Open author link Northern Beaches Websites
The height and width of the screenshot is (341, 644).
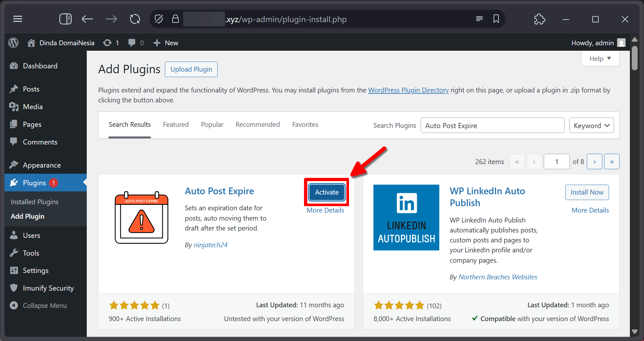coord(498,277)
